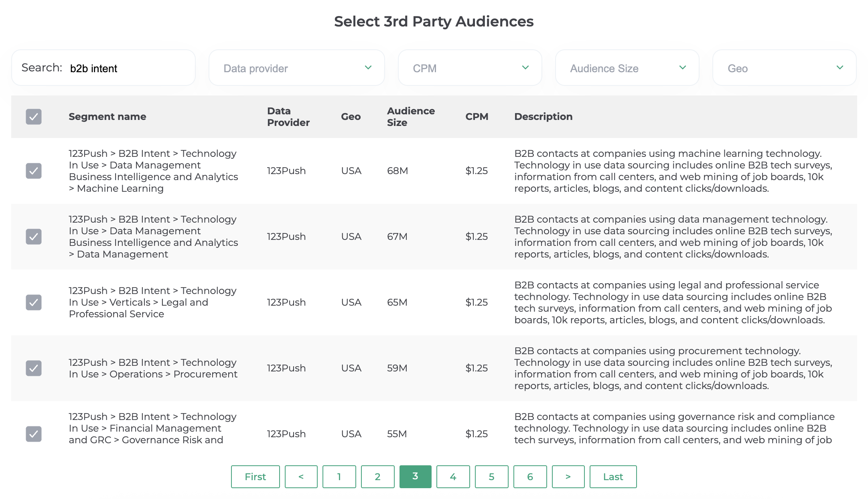Jump to the Last page
Image resolution: width=868 pixels, height=499 pixels.
[613, 477]
